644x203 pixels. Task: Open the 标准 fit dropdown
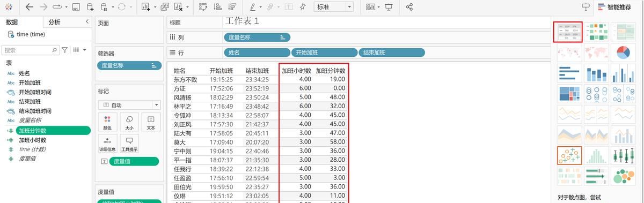tap(334, 7)
